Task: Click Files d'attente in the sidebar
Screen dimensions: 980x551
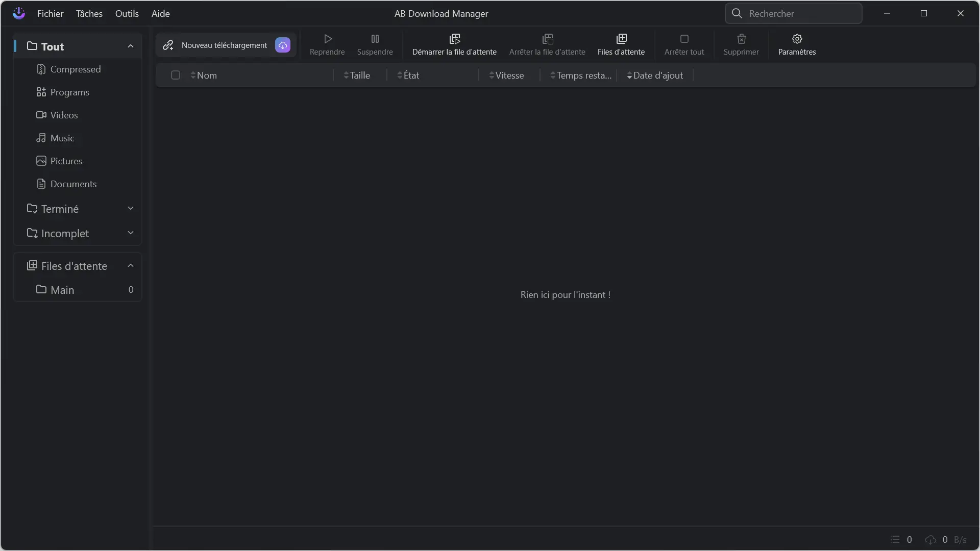Action: (x=78, y=266)
